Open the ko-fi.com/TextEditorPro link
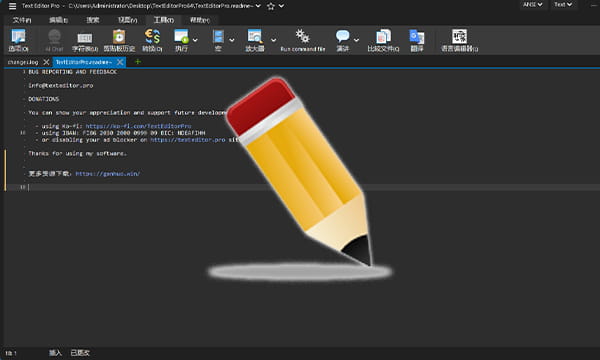The image size is (600, 360). [138, 126]
